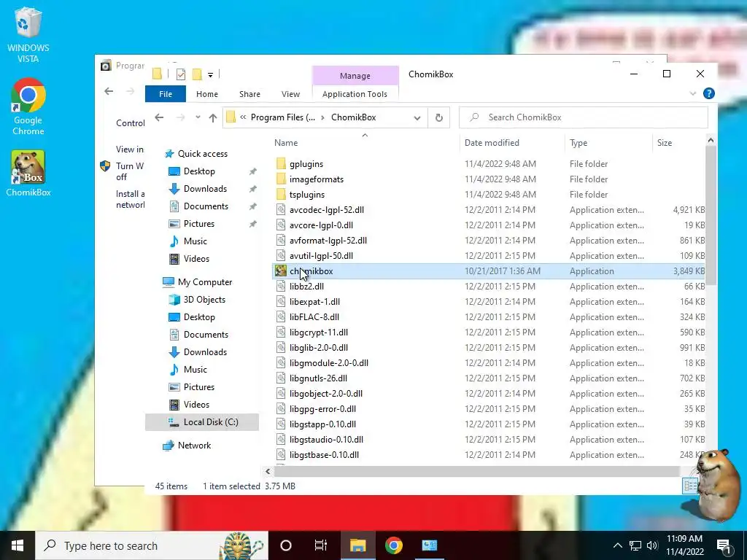Click the volume icon in system tray
Viewport: 747px width, 560px height.
coord(652,545)
